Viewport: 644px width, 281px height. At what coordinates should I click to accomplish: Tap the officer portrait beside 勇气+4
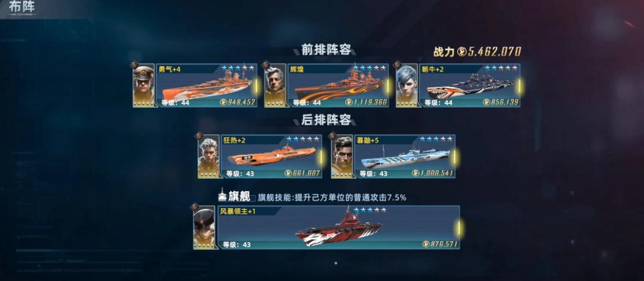point(144,86)
